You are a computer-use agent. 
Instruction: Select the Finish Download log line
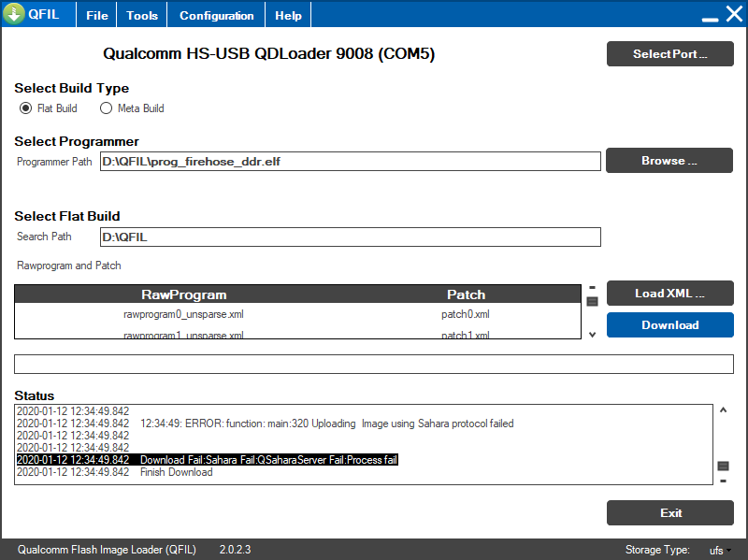click(x=114, y=472)
